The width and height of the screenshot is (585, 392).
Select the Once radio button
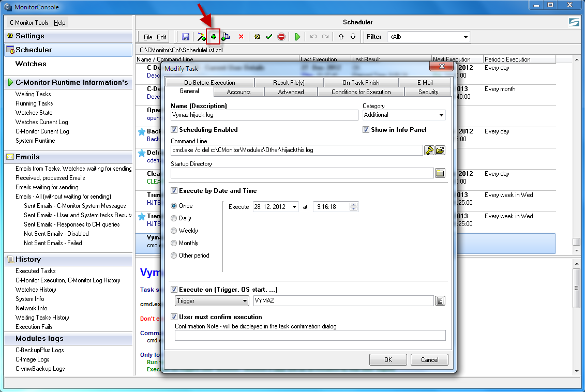[174, 206]
